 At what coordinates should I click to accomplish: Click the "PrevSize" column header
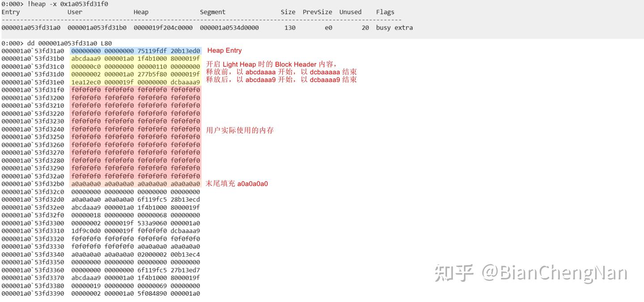tap(317, 12)
